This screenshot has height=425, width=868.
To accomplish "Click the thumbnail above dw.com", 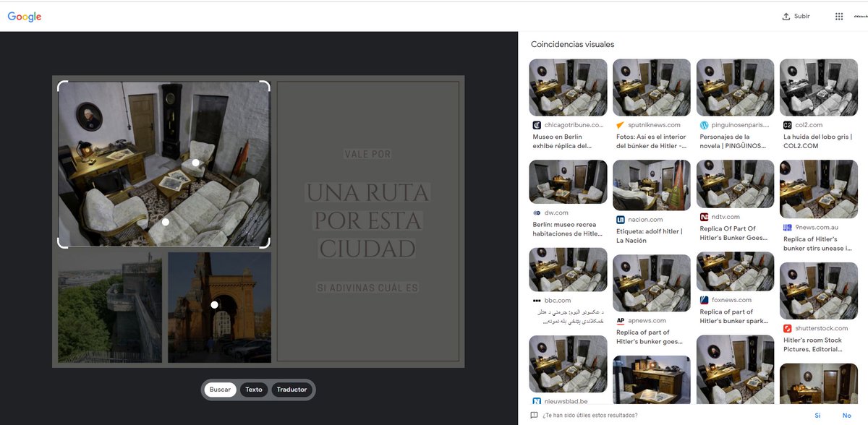I will point(568,182).
